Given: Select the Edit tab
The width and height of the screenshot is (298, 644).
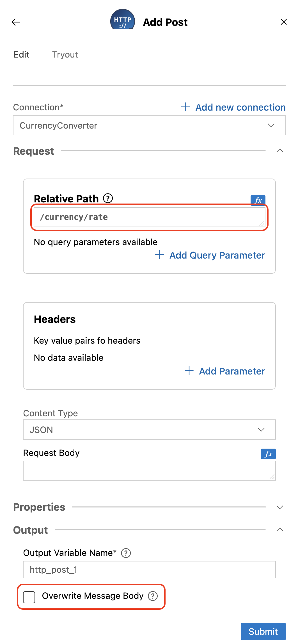Looking at the screenshot, I should coord(22,54).
